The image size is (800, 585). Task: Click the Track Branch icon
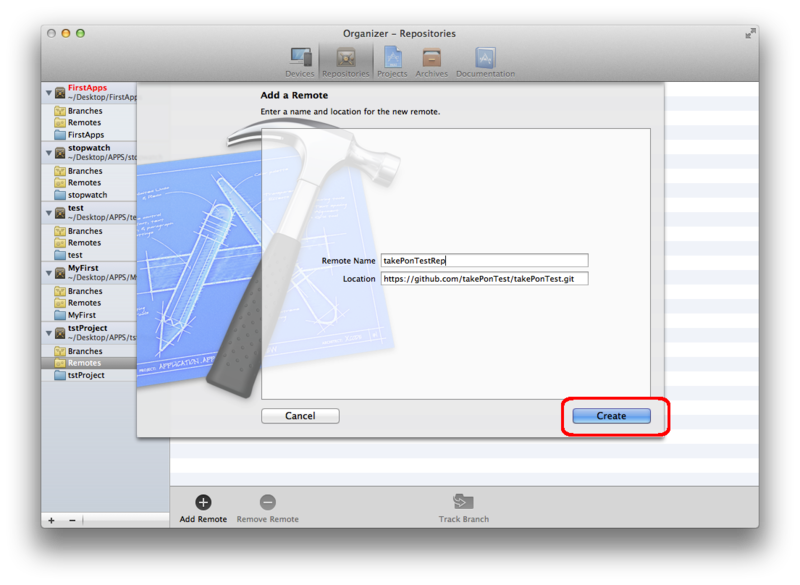tap(463, 502)
